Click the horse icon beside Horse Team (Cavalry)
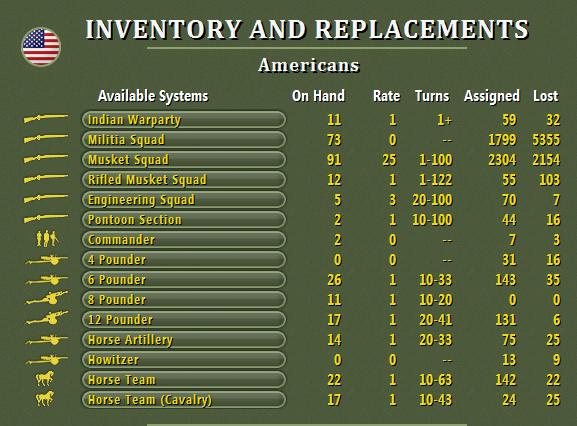 (x=45, y=399)
